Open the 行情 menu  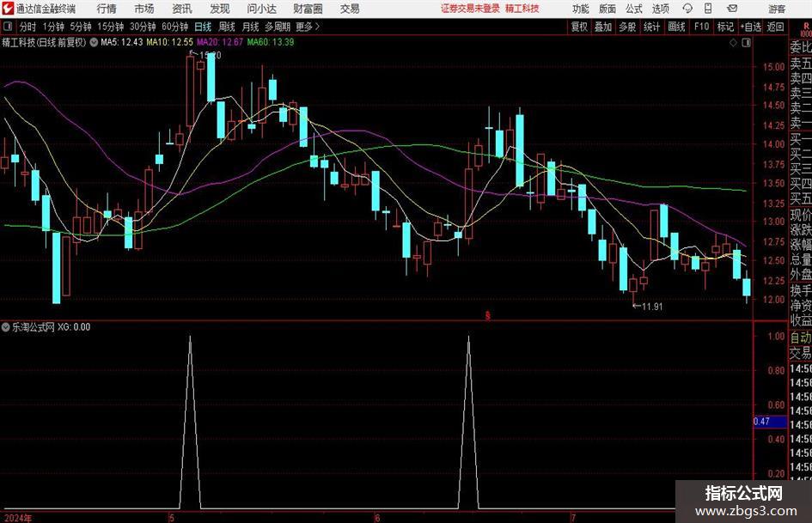tap(107, 9)
